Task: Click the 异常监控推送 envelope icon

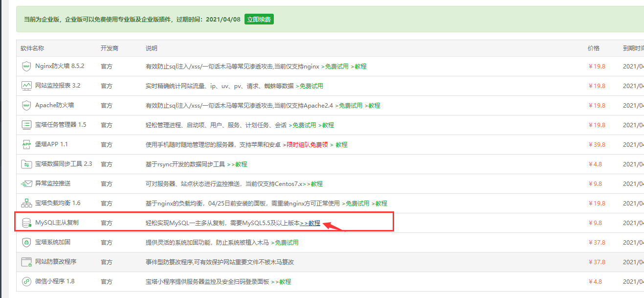Action: (26, 183)
